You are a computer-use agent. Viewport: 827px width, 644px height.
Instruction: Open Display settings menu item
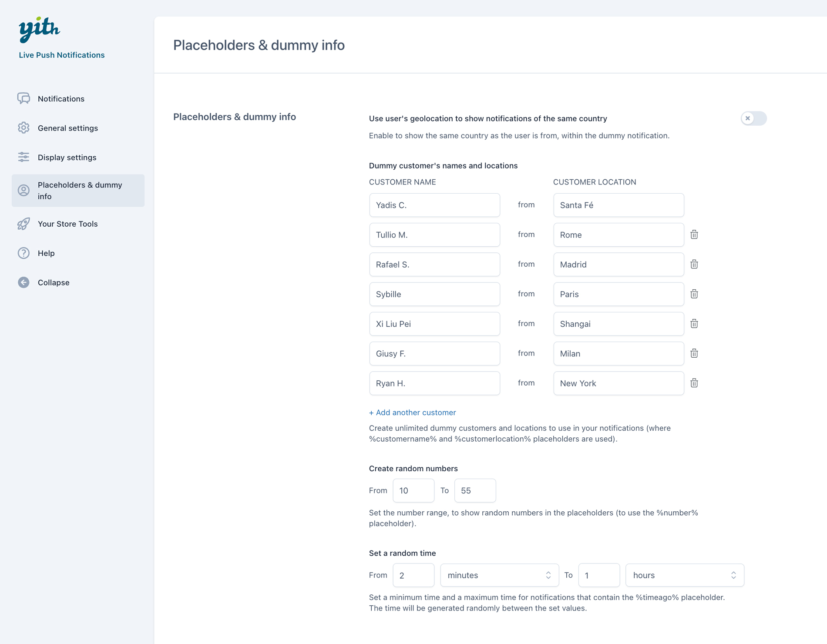(x=78, y=157)
